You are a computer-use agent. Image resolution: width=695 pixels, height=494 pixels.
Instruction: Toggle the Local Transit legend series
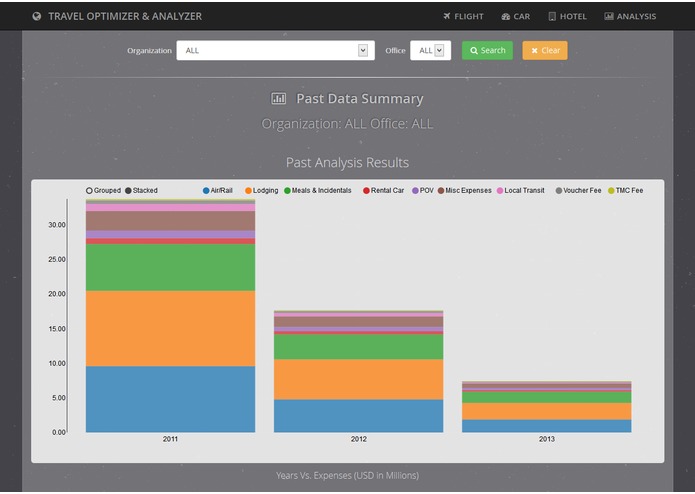(x=520, y=191)
